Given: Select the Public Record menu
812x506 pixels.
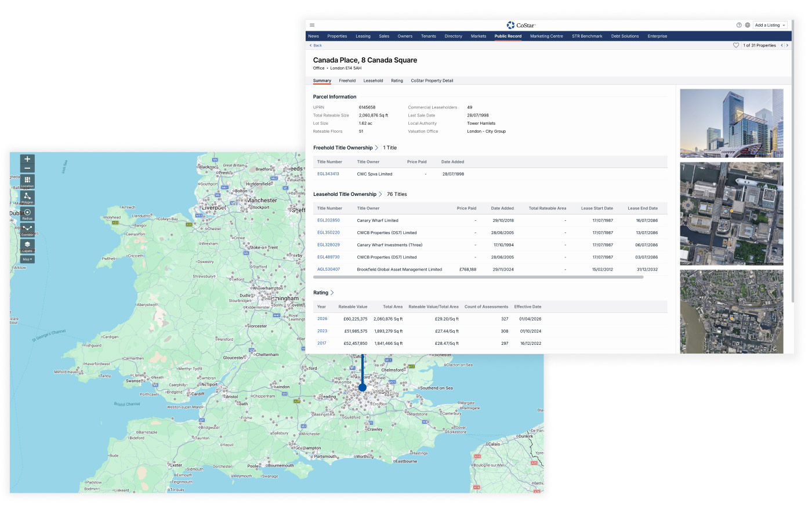Looking at the screenshot, I should coord(508,36).
